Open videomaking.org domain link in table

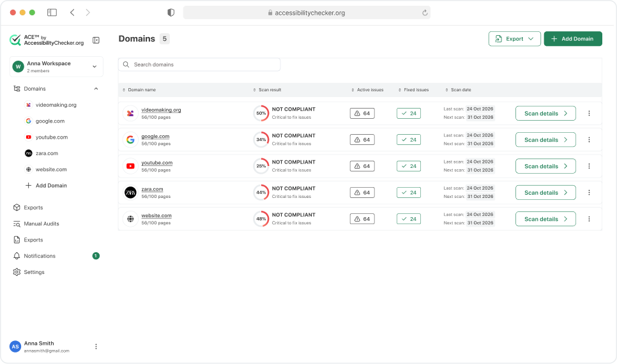coord(161,110)
